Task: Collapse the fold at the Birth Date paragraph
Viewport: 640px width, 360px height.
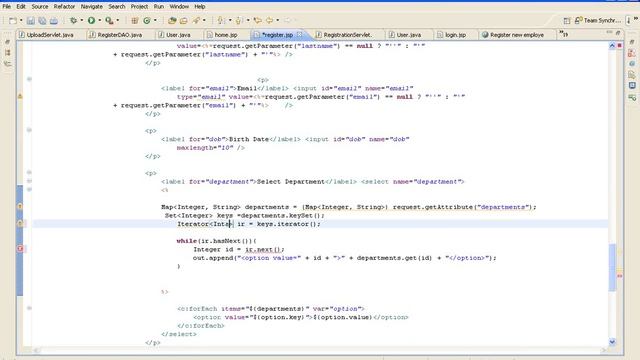Action: pos(29,130)
